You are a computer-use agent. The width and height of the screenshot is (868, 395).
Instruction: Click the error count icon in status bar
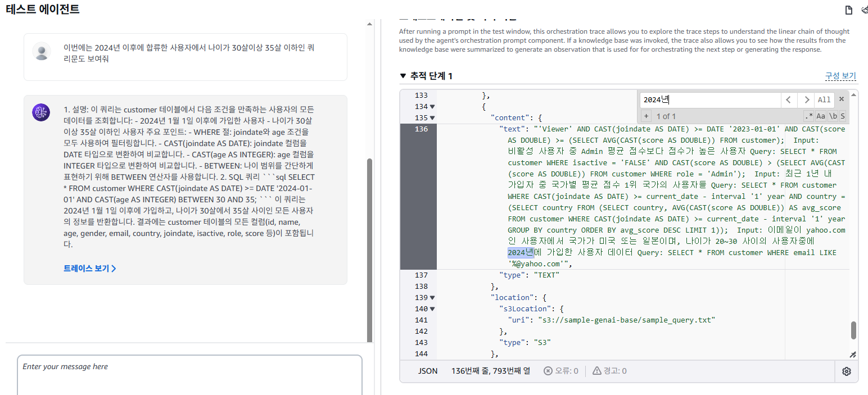click(x=548, y=371)
